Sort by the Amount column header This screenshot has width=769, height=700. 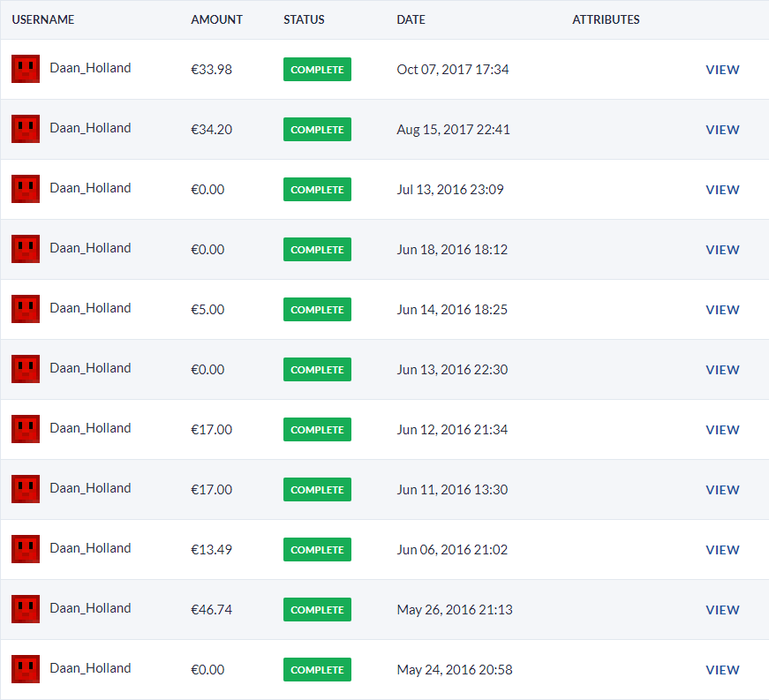(216, 19)
